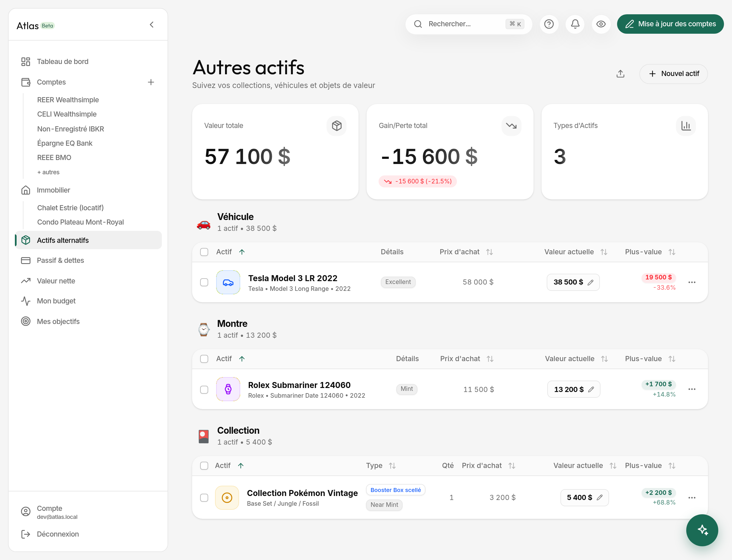Click Déconnexion to log out
The image size is (732, 560).
point(88,534)
